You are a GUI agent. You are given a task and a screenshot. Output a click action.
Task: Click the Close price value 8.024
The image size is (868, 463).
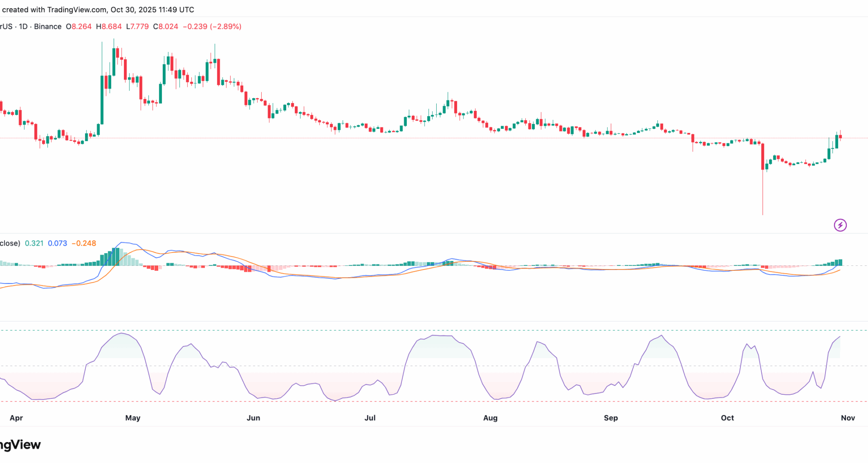tap(168, 27)
